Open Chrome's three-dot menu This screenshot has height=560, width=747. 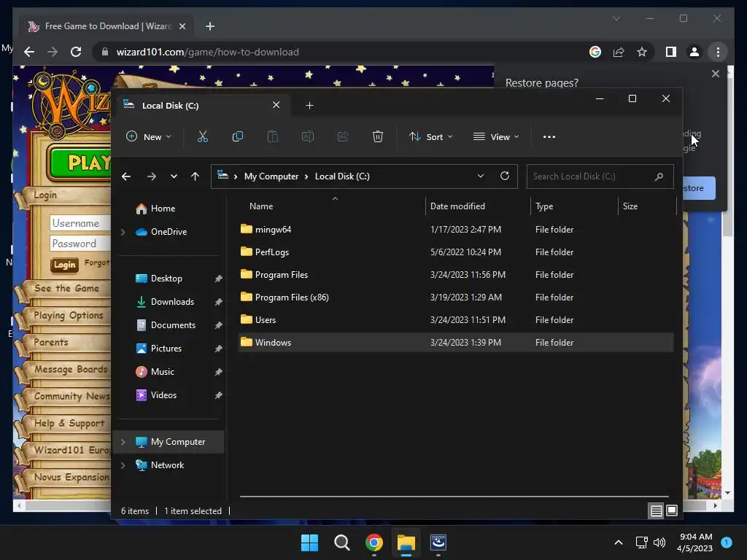718,52
